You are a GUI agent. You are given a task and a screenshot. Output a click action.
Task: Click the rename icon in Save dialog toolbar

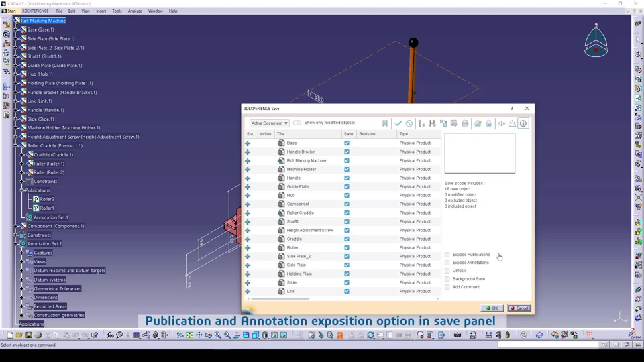coord(502,123)
